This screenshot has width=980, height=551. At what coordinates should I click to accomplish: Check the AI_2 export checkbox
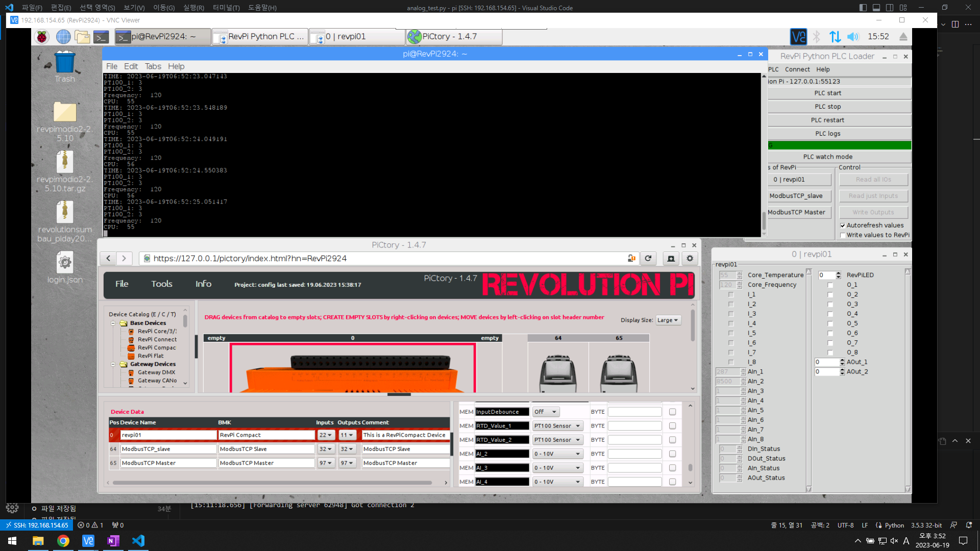(x=672, y=454)
